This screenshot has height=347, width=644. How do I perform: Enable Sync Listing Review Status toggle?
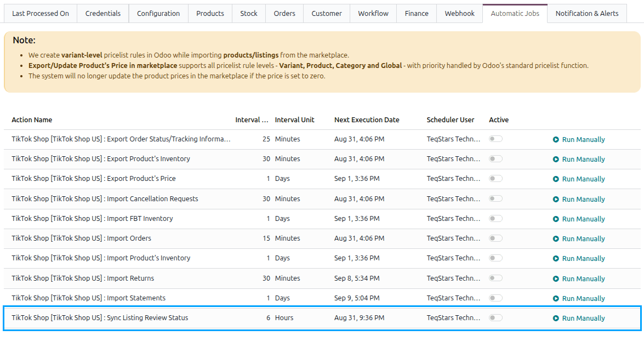point(495,317)
